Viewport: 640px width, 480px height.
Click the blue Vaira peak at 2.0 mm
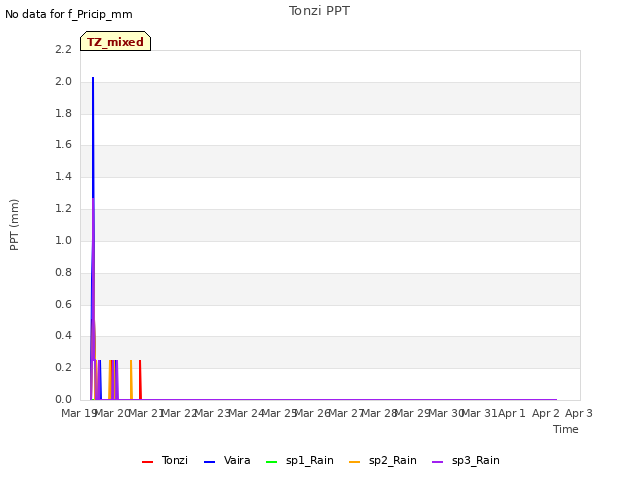93,78
